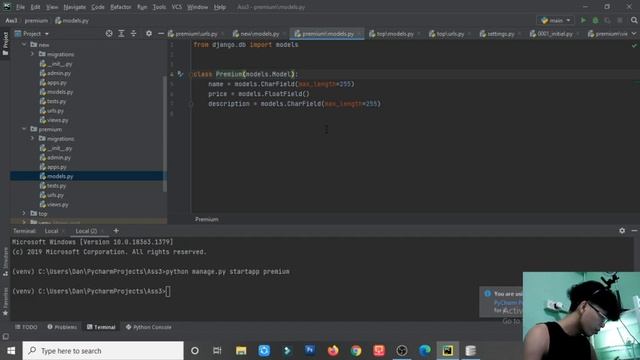Open the Tools menu
Viewport: 640px width, 360px height.
click(159, 7)
